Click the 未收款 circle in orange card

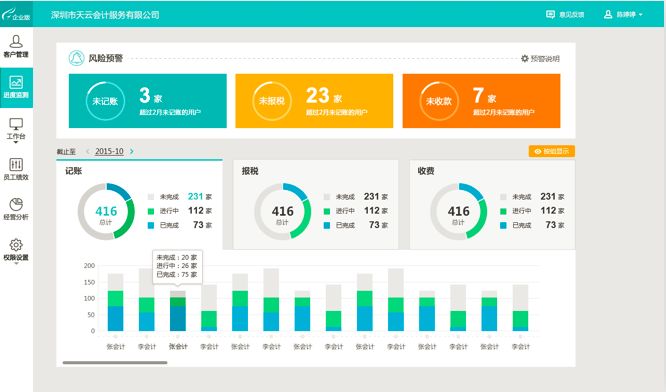click(x=439, y=101)
